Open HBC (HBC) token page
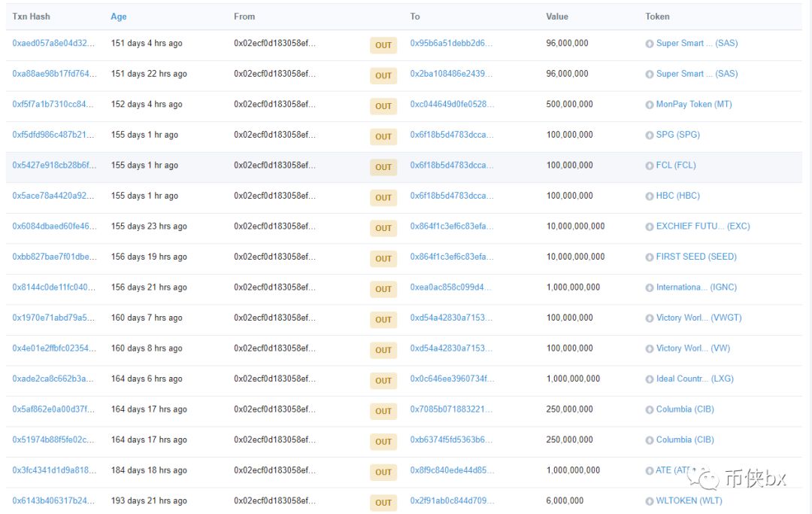812x514 pixels. [678, 196]
